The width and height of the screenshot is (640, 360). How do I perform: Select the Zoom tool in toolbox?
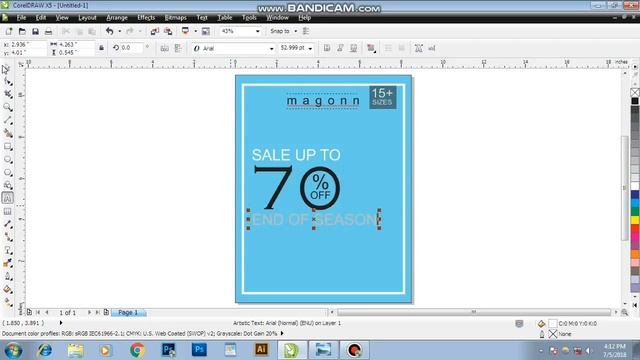pyautogui.click(x=8, y=107)
